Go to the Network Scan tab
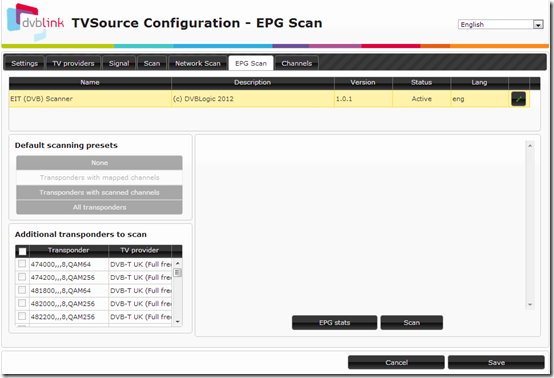Image resolution: width=554 pixels, height=378 pixels. (x=198, y=63)
